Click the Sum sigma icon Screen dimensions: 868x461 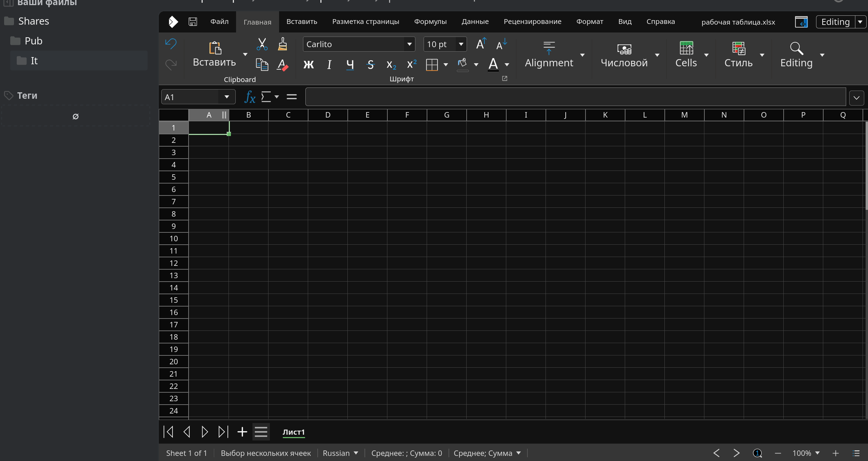point(266,97)
